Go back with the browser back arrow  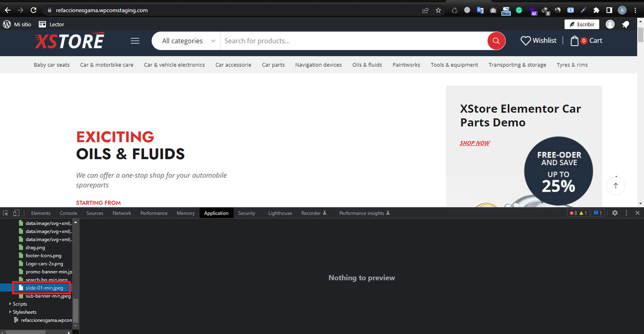(x=8, y=10)
